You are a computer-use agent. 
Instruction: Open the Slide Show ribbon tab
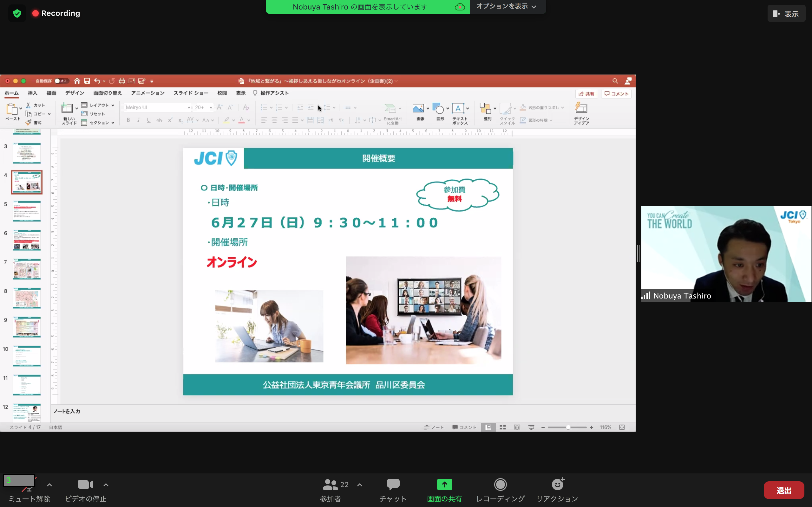coord(191,93)
